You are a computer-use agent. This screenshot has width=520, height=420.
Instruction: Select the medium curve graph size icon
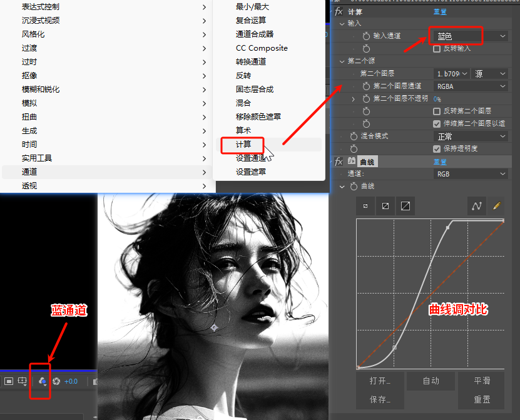pyautogui.click(x=385, y=206)
